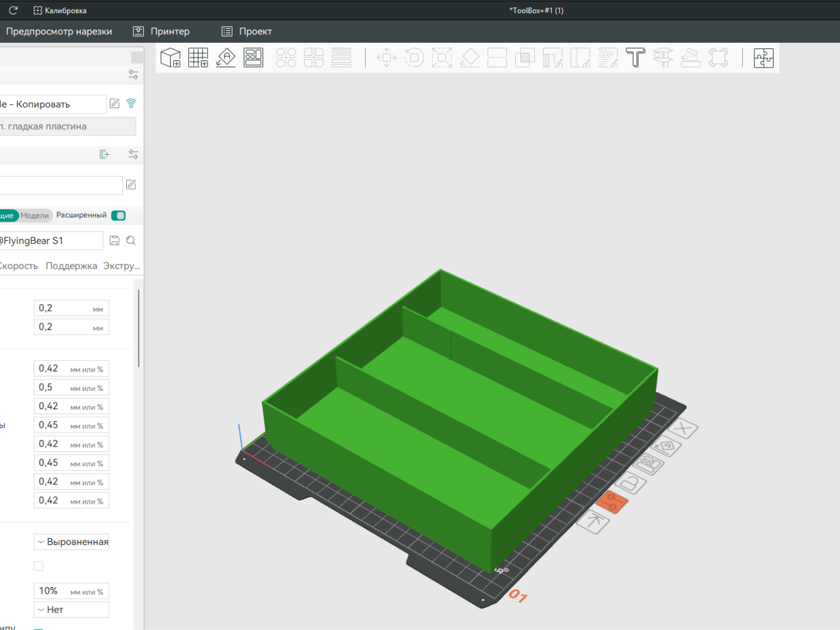Click the Add model cube icon

pyautogui.click(x=171, y=58)
